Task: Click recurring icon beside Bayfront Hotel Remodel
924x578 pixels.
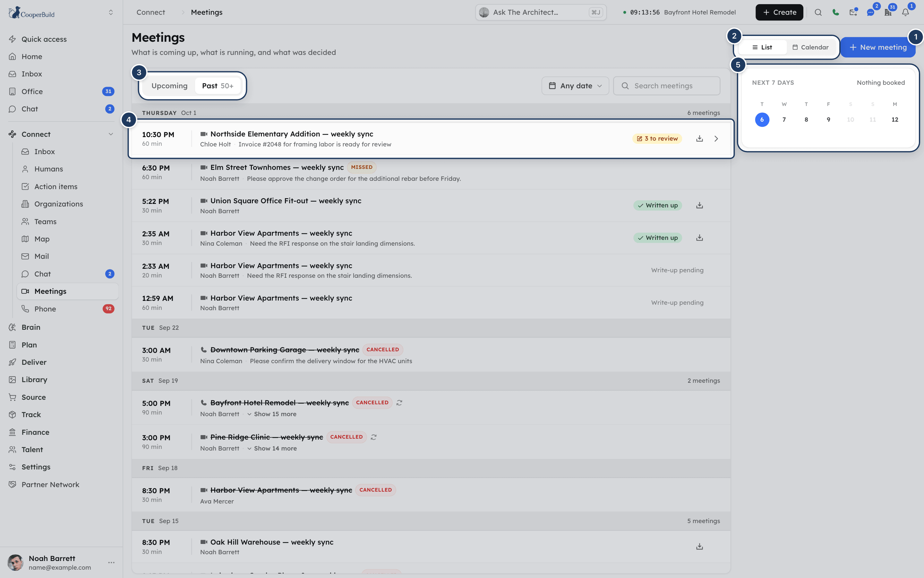Action: 399,403
